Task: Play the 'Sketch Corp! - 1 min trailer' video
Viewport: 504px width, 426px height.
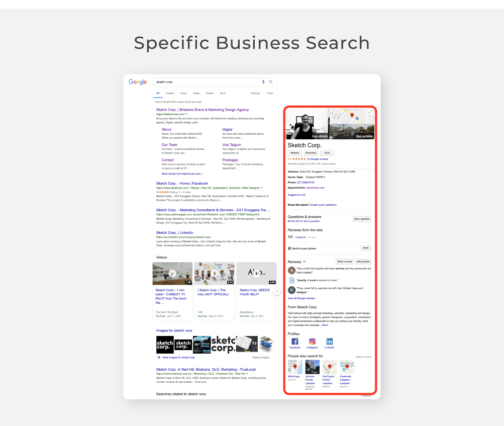Action: coord(172,274)
